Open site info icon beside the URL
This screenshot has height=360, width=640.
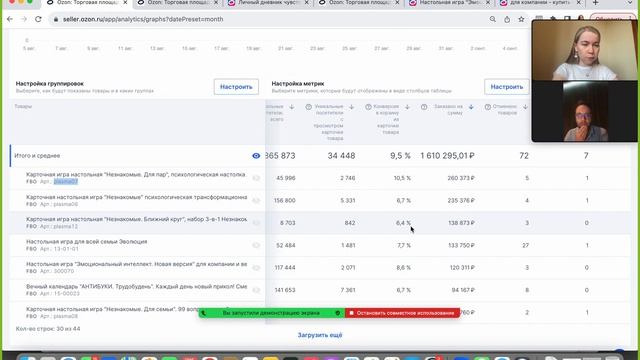coord(56,19)
